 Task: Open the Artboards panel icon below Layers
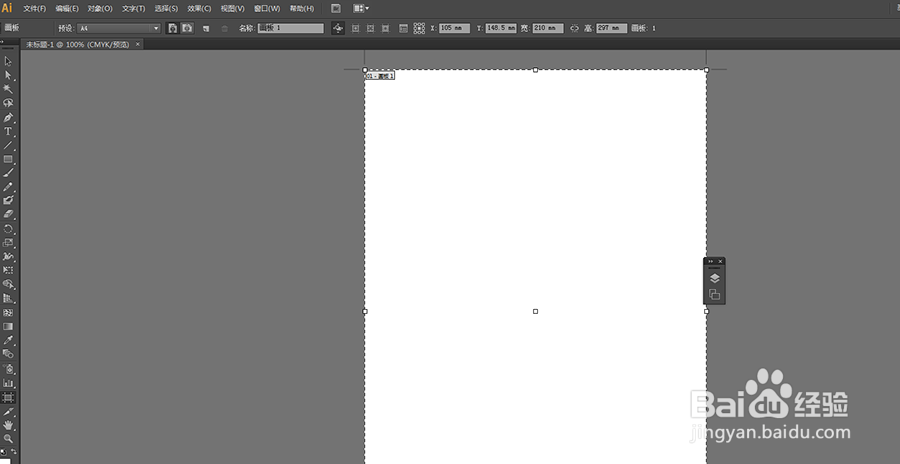point(714,294)
